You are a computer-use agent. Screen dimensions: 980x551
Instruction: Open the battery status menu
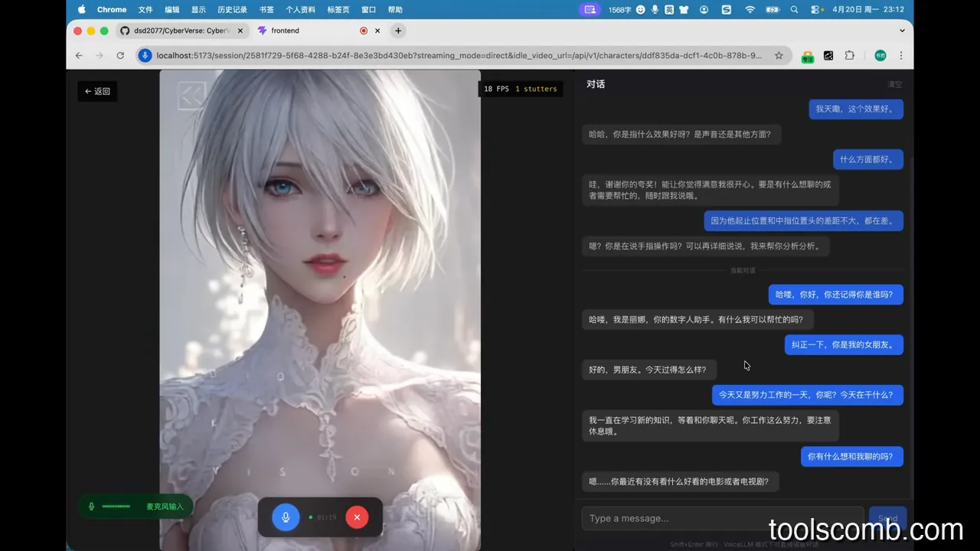[773, 9]
